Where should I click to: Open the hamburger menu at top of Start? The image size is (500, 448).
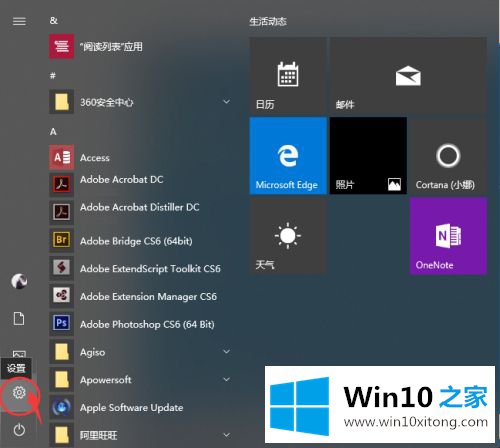[x=19, y=21]
